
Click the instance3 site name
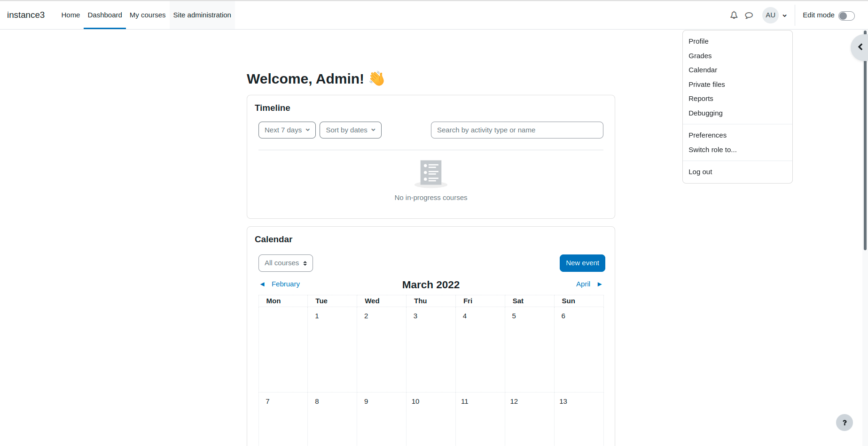point(26,15)
